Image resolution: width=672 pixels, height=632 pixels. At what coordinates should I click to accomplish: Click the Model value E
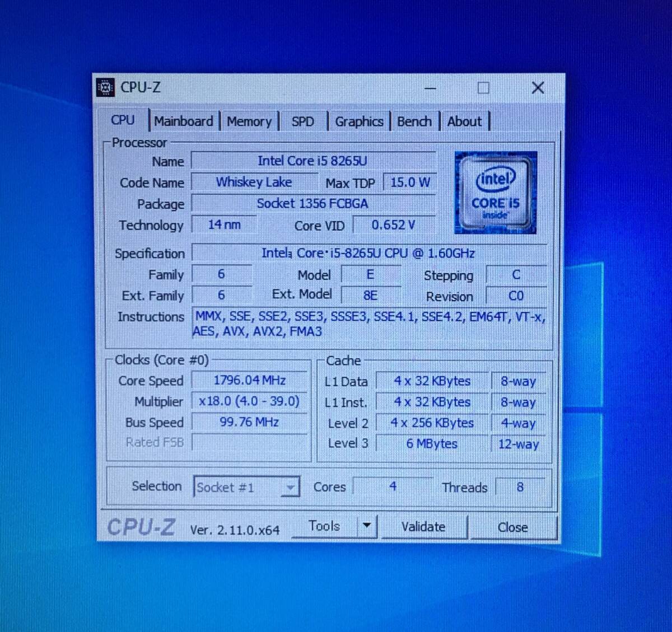tap(370, 274)
